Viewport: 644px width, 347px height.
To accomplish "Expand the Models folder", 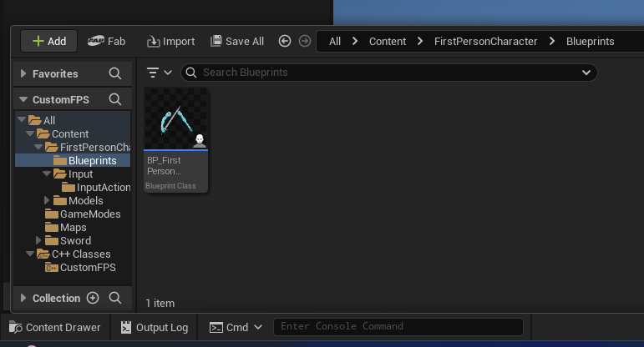I will (x=48, y=200).
